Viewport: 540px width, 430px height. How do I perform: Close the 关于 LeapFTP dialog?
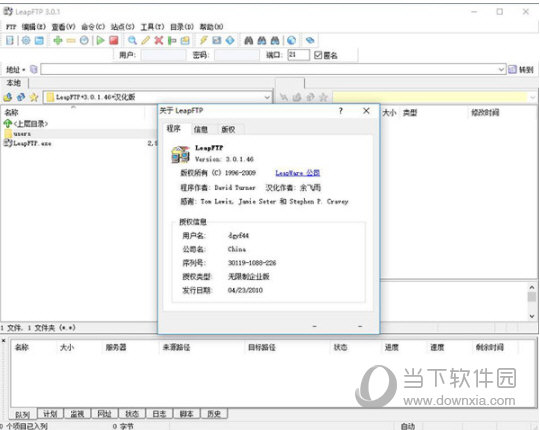366,111
